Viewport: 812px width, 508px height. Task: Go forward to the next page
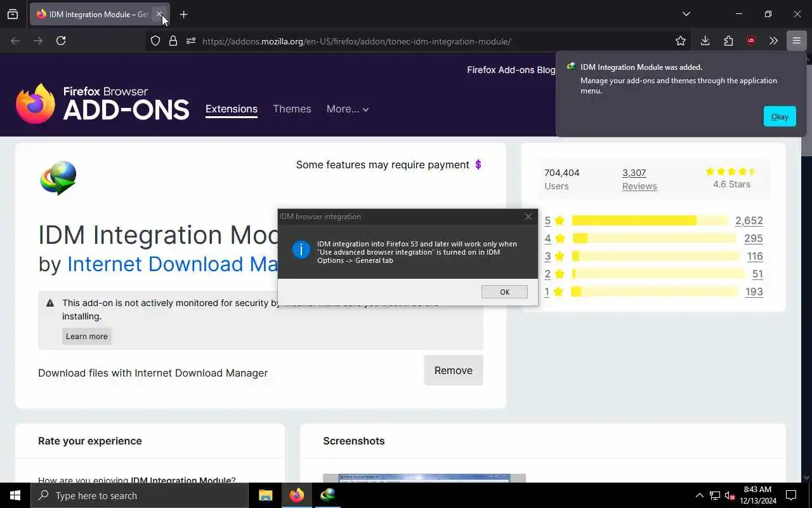click(38, 41)
